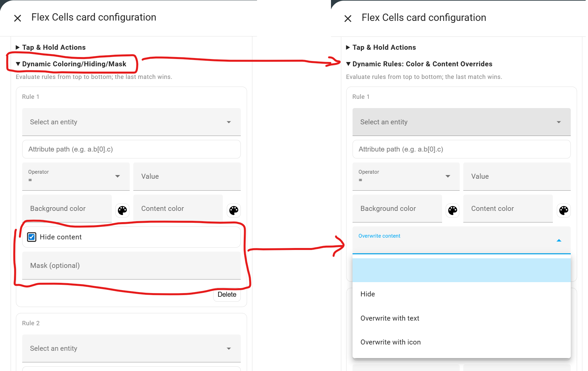Click the Mask (optional) input field
The image size is (588, 371).
pyautogui.click(x=131, y=266)
